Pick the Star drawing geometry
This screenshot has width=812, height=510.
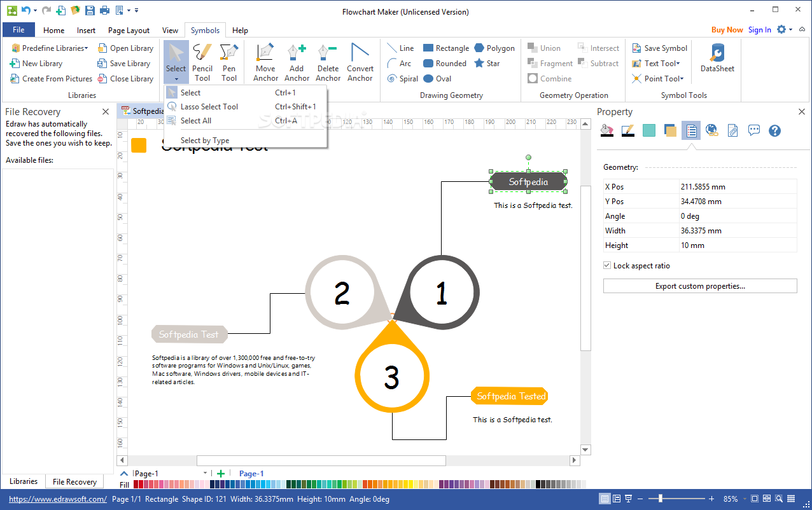click(487, 64)
